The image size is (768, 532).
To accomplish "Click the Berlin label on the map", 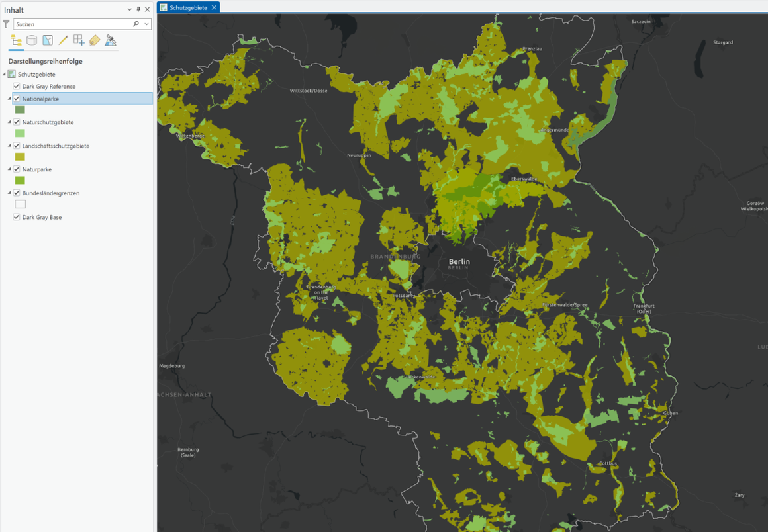I will coord(459,261).
